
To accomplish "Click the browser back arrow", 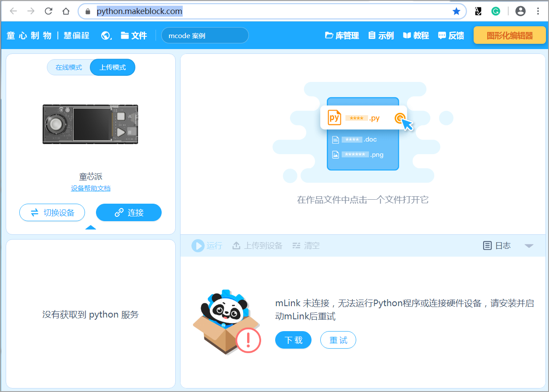I will pyautogui.click(x=14, y=11).
